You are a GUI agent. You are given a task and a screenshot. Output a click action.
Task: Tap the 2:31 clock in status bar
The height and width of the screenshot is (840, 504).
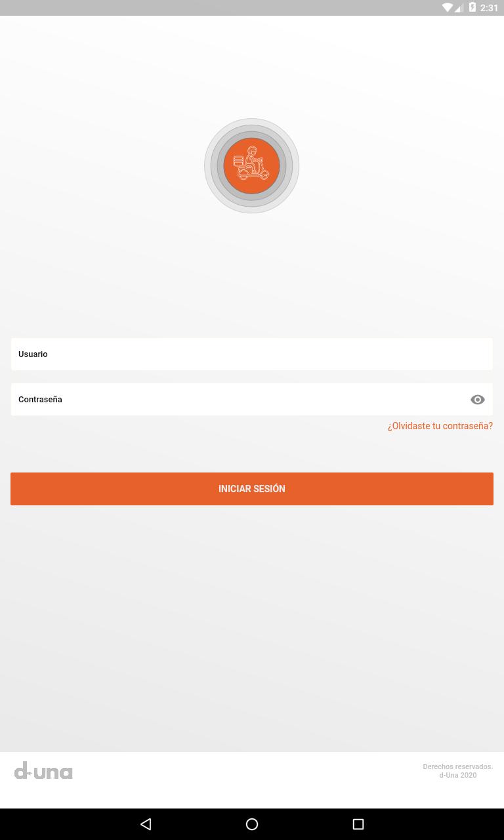point(489,8)
